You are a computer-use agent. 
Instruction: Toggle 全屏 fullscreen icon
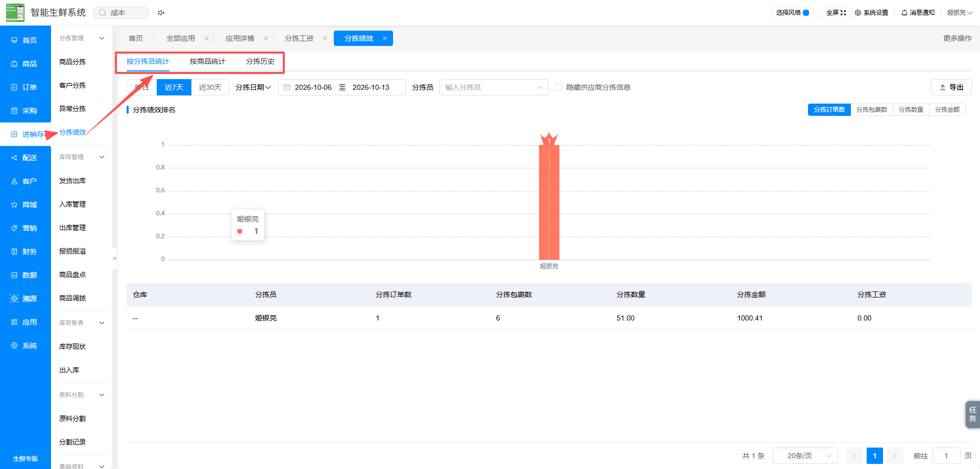pos(843,13)
